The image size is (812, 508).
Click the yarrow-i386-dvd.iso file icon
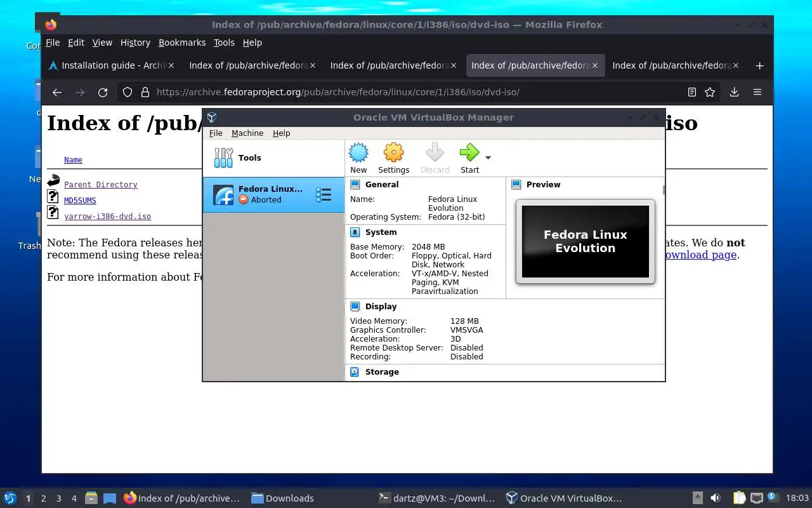53,213
